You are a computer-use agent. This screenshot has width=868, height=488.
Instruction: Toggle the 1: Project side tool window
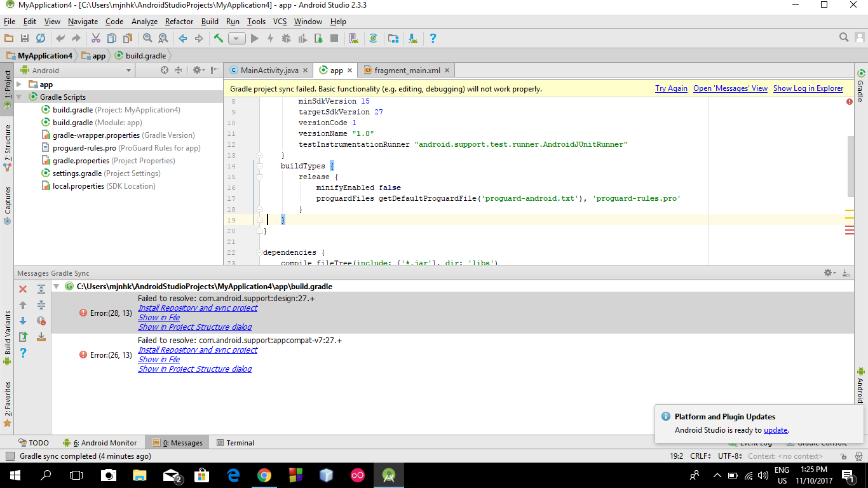click(x=8, y=85)
